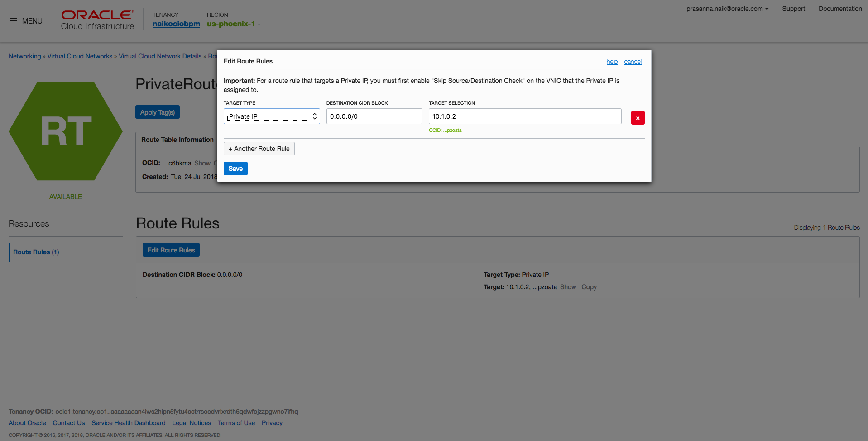Cancel the Edit Route Rules dialog
Screen dimensions: 868x441
(x=633, y=62)
